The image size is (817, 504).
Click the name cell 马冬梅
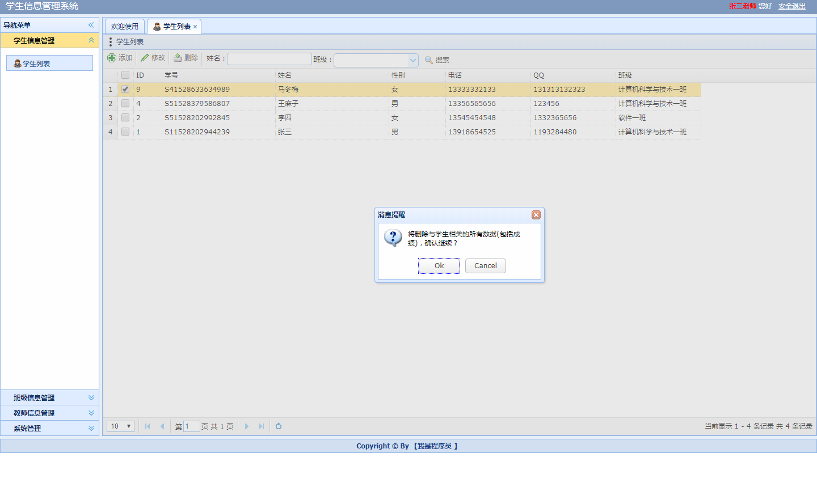(288, 90)
